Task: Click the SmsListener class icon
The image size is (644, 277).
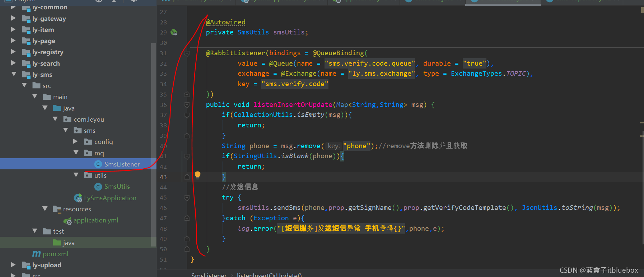Action: tap(98, 164)
